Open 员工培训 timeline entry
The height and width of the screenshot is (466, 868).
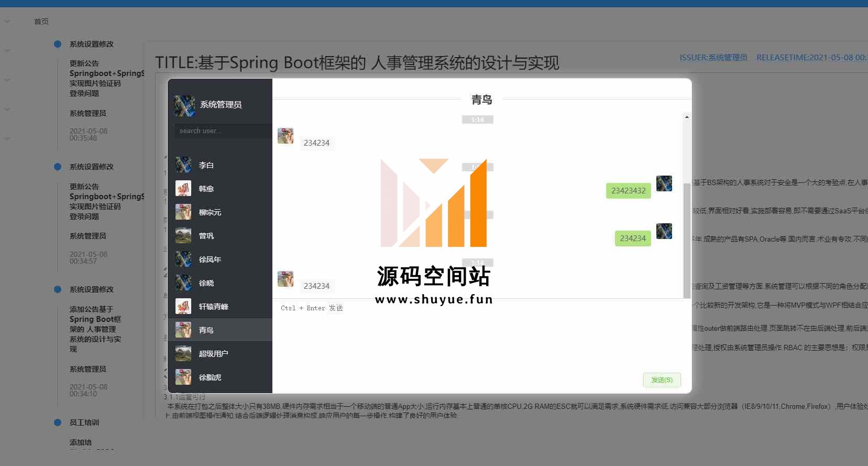click(84, 422)
